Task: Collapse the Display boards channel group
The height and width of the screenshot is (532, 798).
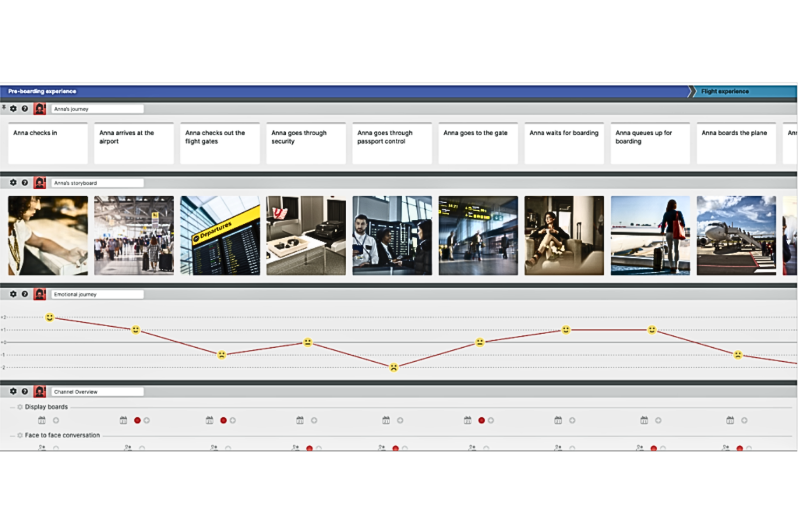Action: (11, 407)
